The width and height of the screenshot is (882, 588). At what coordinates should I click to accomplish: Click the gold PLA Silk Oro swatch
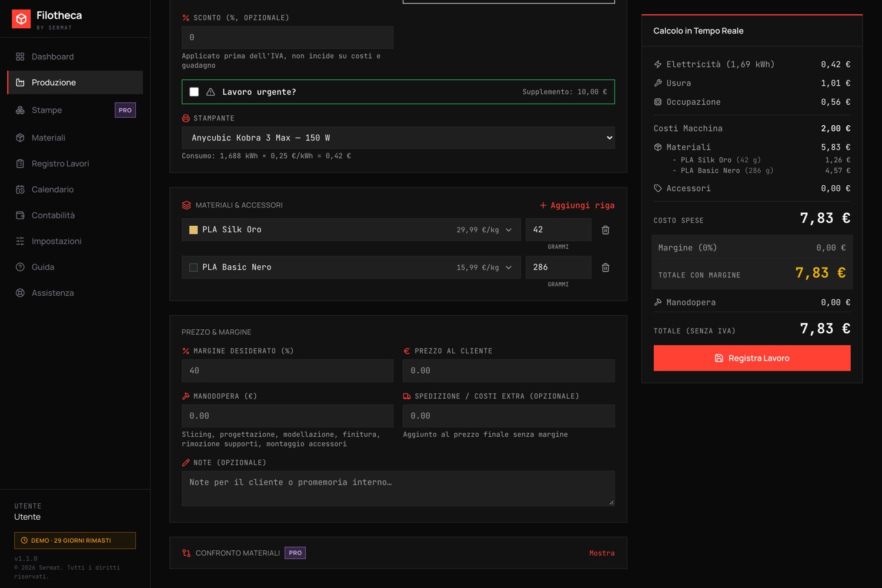tap(193, 230)
